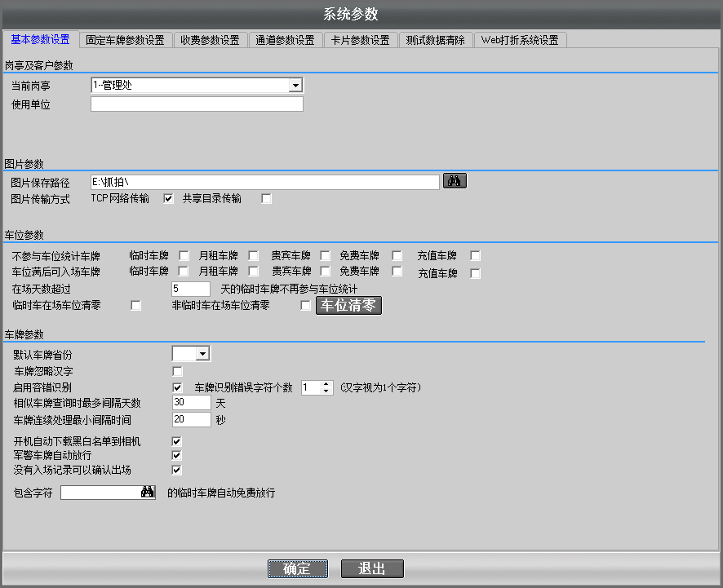Click the 退出 button
Screen dimensions: 723x588
pyautogui.click(x=372, y=568)
